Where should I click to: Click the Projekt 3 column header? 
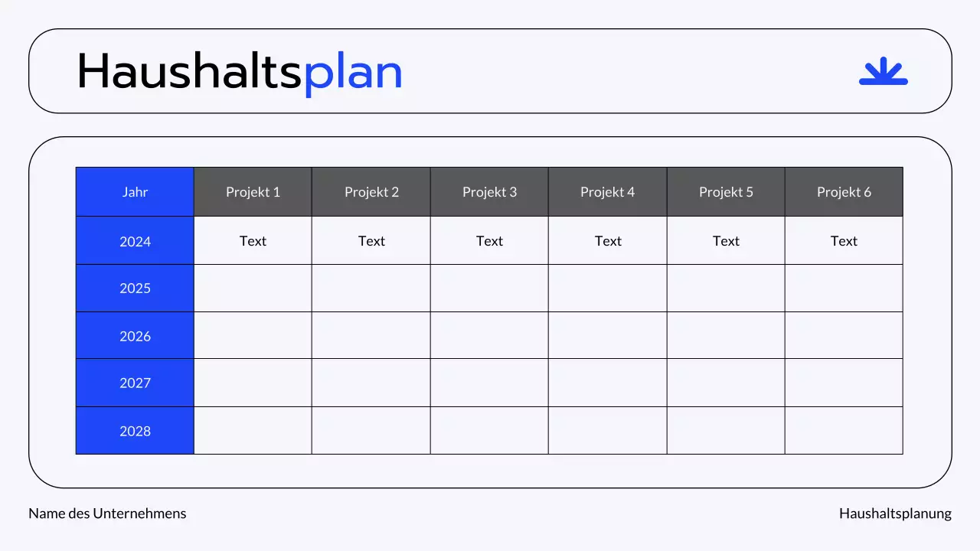[489, 192]
